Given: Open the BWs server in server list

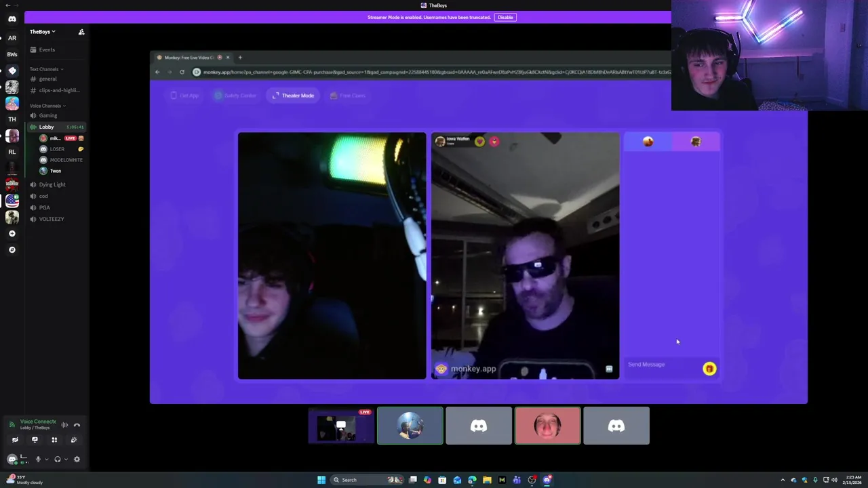Looking at the screenshot, I should pos(12,54).
